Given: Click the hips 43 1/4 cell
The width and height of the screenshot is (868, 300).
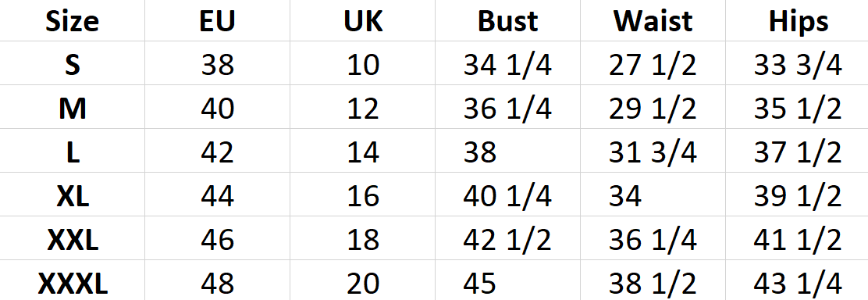Looking at the screenshot, I should click(797, 281).
